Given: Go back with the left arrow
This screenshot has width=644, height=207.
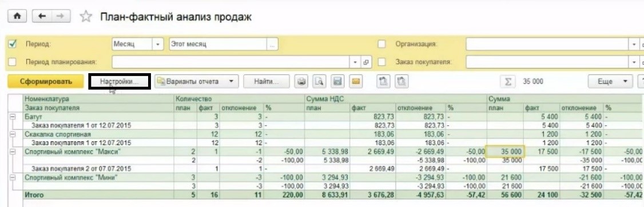Looking at the screenshot, I should coord(42,17).
